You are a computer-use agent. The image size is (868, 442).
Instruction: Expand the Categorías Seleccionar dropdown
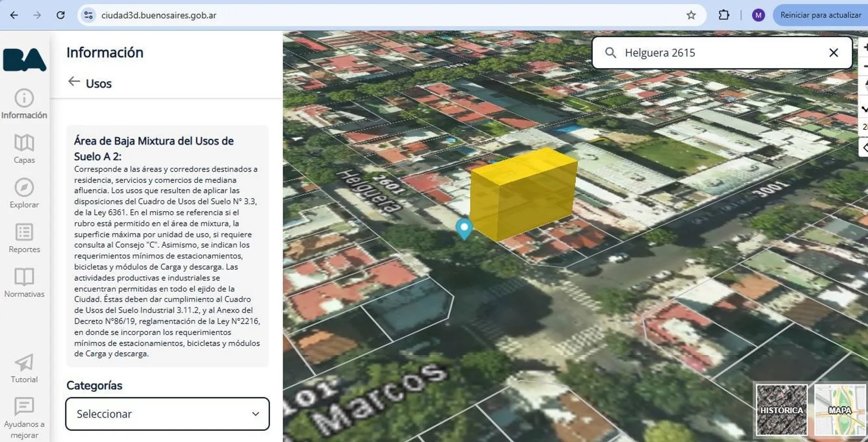click(167, 414)
